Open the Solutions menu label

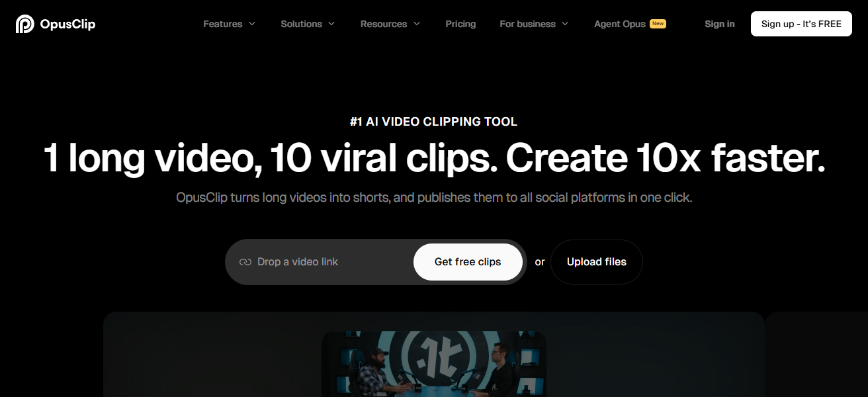301,24
